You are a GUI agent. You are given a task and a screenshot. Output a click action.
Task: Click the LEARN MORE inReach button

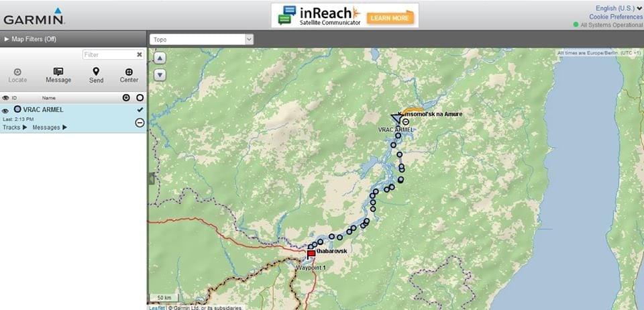(x=390, y=18)
